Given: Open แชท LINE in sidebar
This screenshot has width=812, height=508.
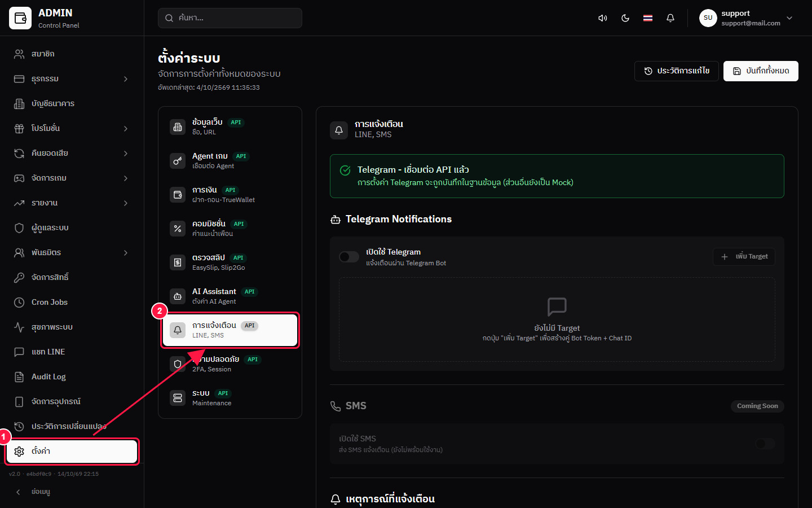Looking at the screenshot, I should (x=72, y=352).
